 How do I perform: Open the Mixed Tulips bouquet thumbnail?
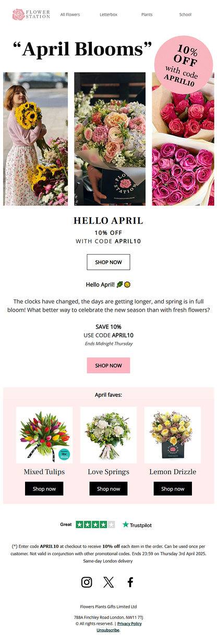(44, 435)
